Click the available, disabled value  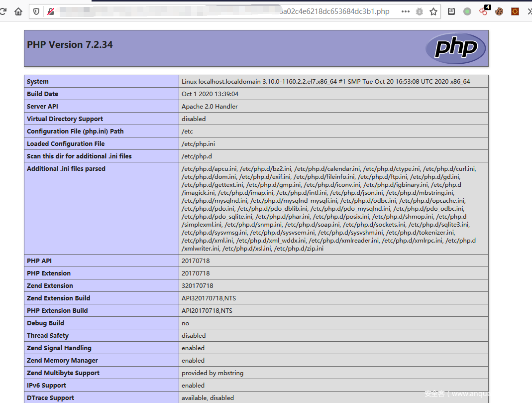(x=208, y=398)
